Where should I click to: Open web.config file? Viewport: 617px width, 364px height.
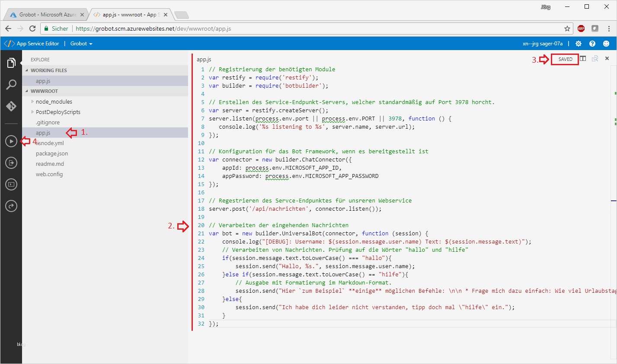coord(49,174)
